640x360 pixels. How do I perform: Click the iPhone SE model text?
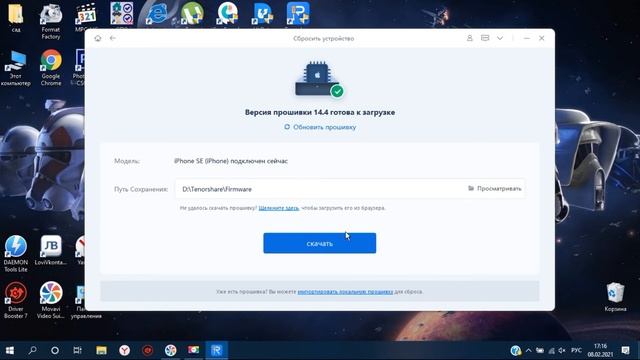coord(231,161)
